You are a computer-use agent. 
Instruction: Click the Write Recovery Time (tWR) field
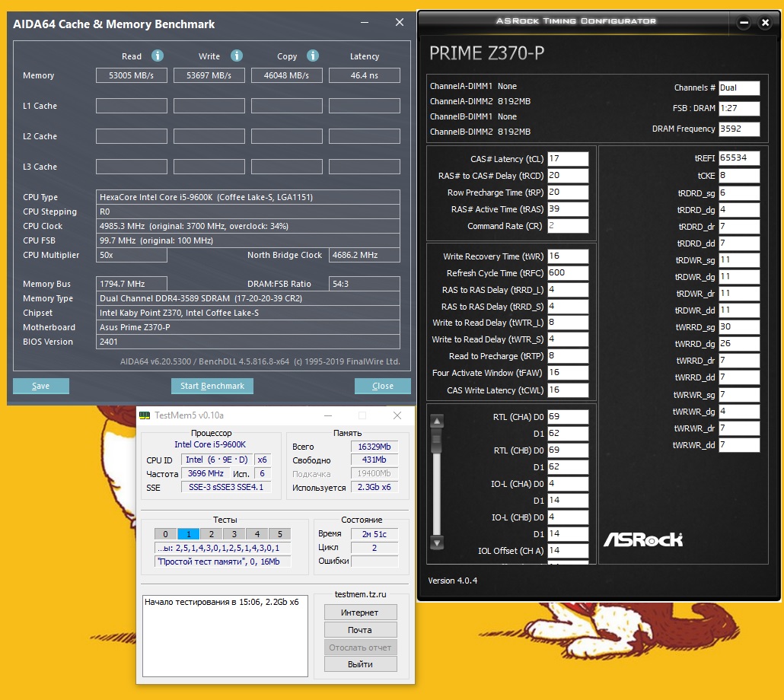(x=568, y=256)
